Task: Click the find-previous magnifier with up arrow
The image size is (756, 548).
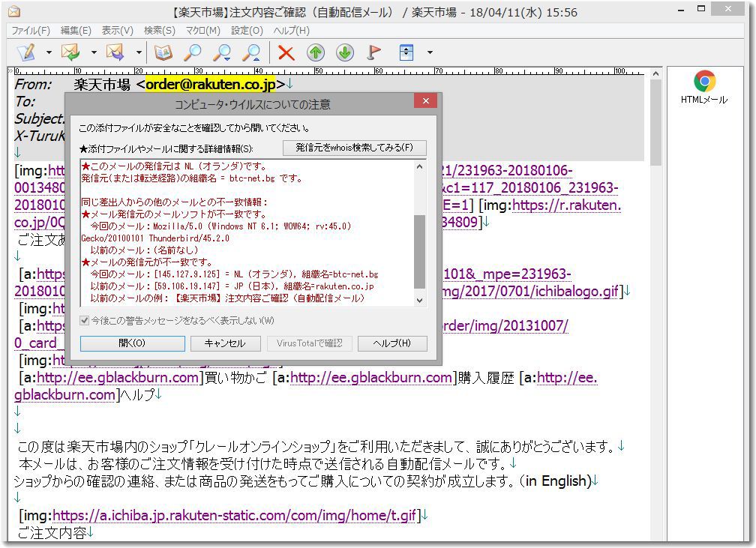Action: click(252, 52)
